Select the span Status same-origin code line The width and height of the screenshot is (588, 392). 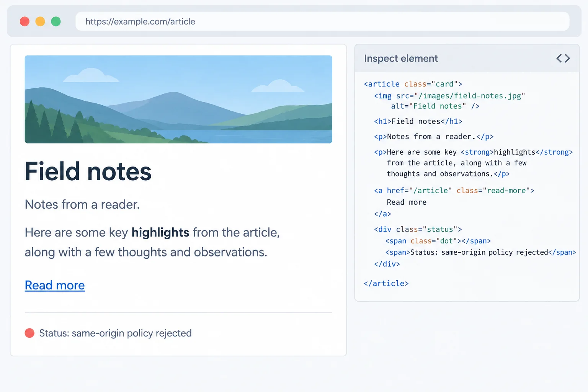(480, 252)
